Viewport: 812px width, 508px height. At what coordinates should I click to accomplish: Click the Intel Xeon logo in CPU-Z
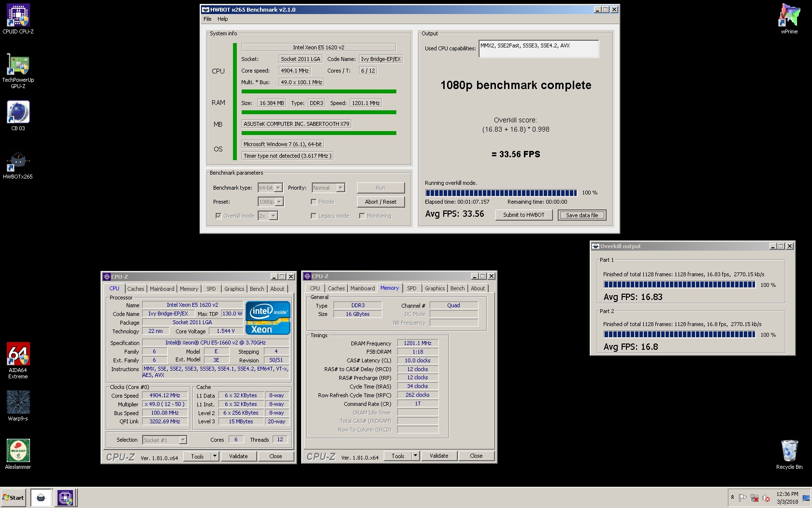(268, 318)
